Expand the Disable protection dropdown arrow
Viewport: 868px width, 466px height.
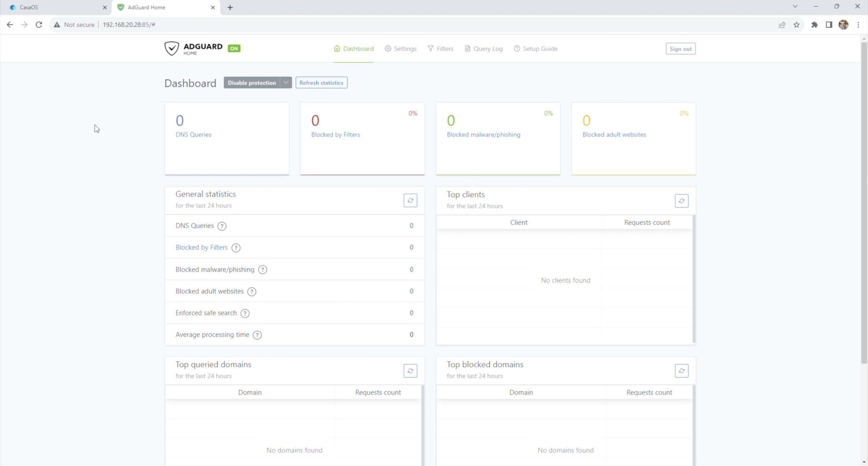point(286,83)
